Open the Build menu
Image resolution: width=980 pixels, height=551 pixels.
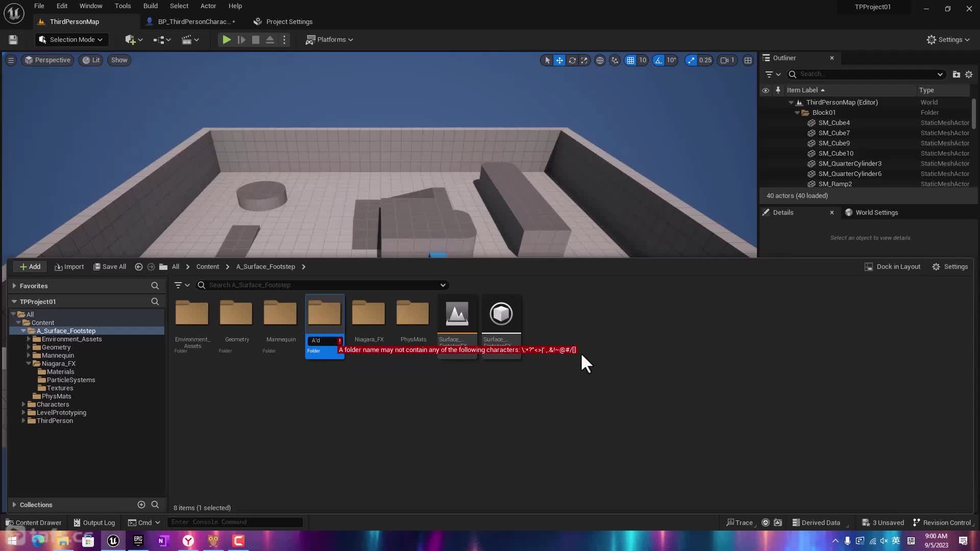(151, 6)
